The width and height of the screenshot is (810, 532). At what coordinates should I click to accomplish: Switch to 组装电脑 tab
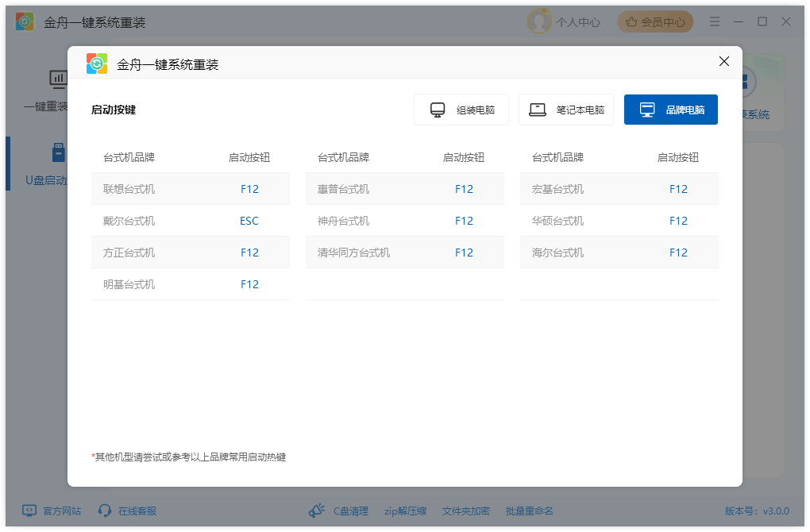[x=461, y=110]
